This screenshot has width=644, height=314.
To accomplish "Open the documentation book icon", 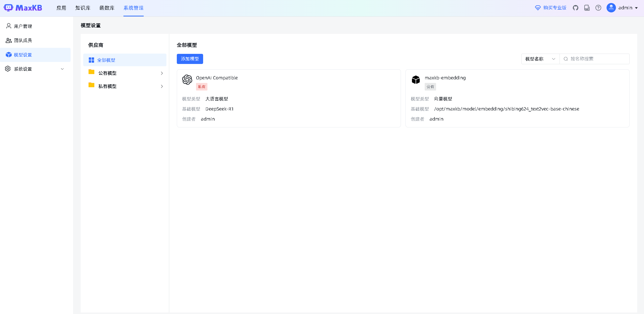I will coord(587,8).
